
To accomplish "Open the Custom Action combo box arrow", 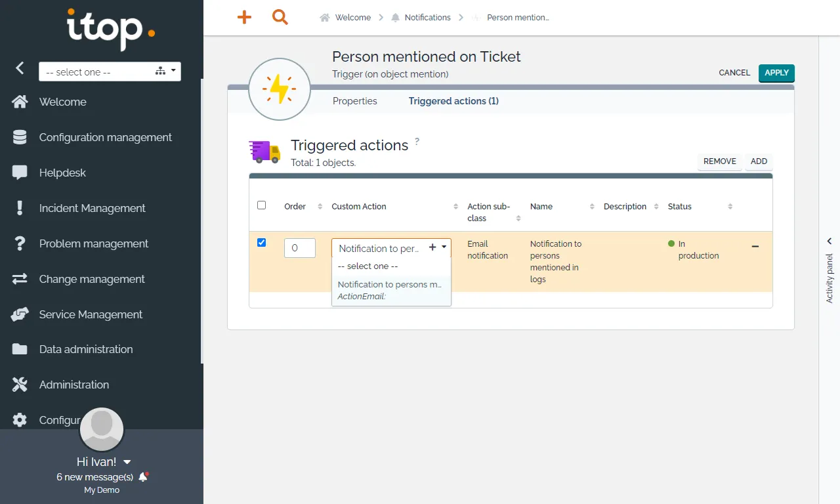I will 444,247.
